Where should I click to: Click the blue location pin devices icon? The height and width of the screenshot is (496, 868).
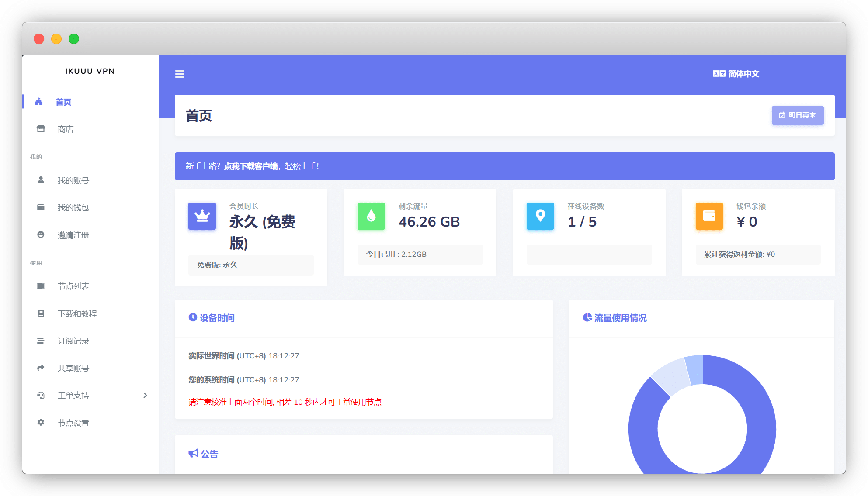pyautogui.click(x=540, y=216)
